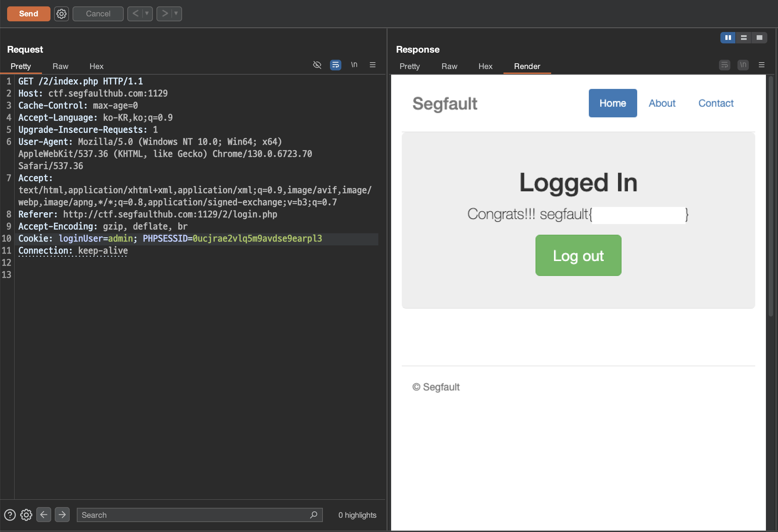Switch to combined tabbed layout view

point(759,37)
